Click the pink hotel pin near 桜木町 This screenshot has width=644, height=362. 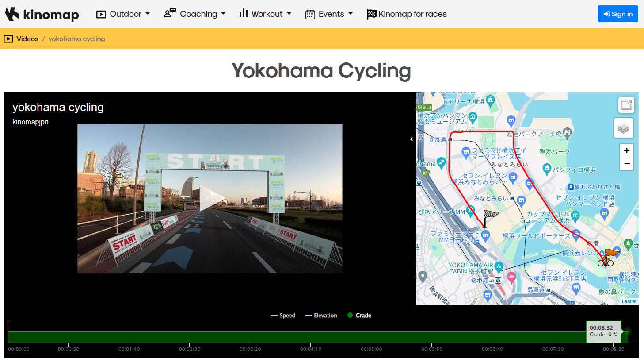[512, 277]
